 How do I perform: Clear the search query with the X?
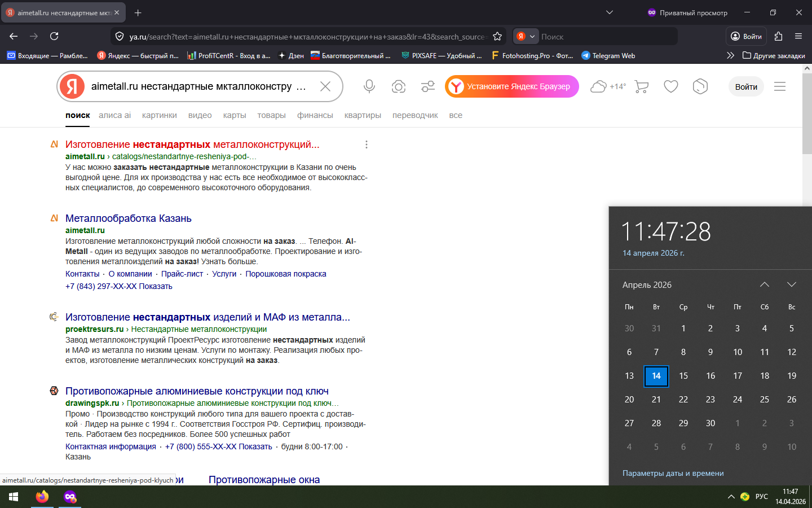(x=325, y=86)
